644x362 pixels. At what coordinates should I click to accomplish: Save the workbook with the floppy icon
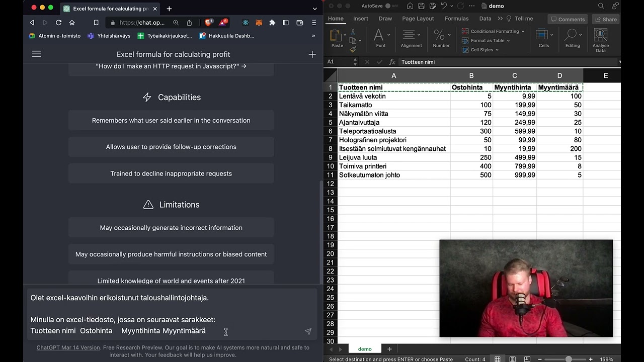422,6
